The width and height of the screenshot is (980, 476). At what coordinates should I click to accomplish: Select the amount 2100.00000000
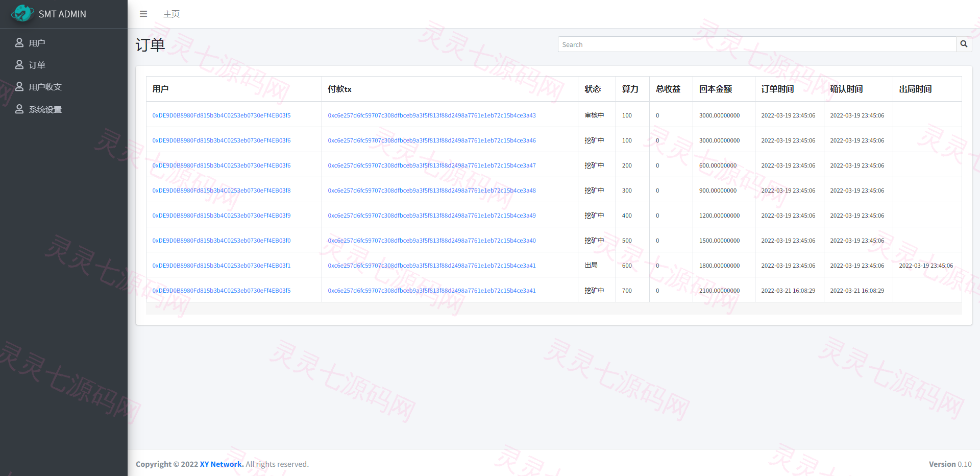[719, 291]
